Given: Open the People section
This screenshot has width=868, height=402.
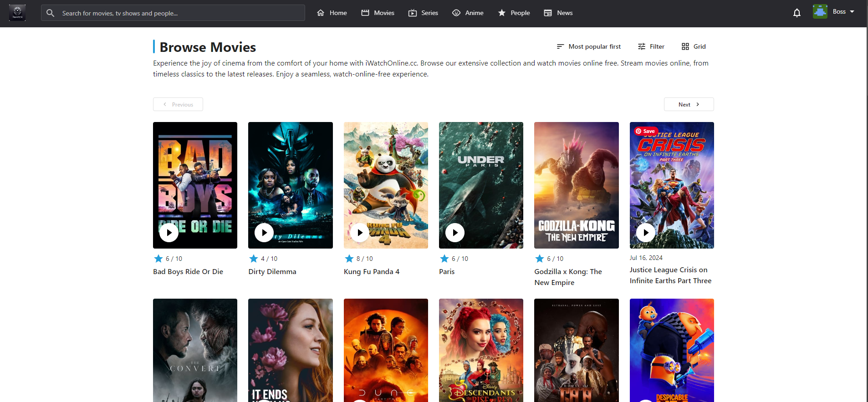Looking at the screenshot, I should (x=514, y=13).
